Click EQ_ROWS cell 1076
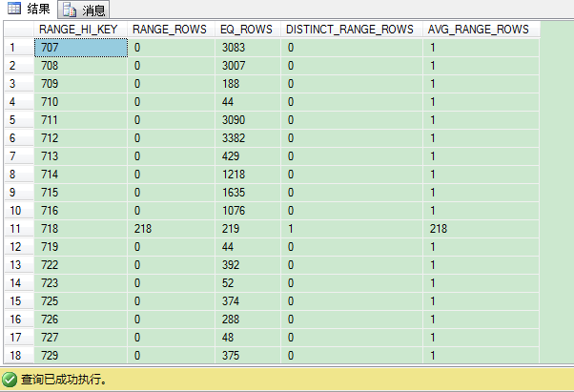This screenshot has height=392, width=574. 248,211
